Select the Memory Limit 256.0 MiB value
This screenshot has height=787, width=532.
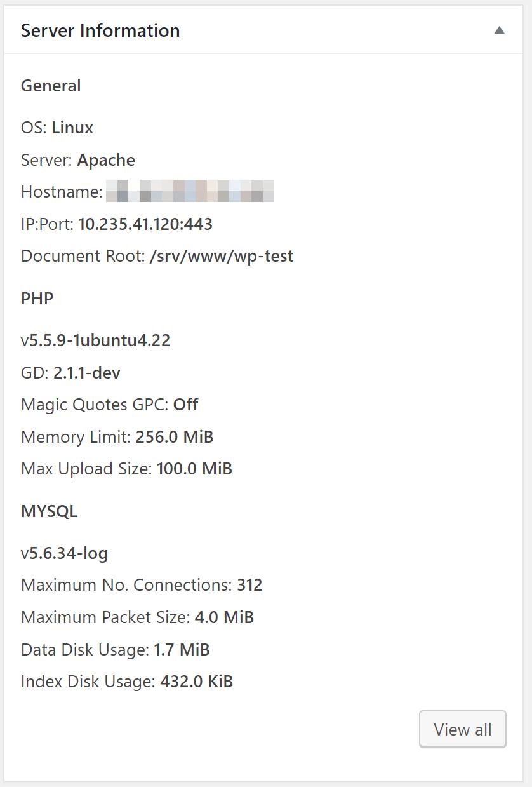tap(175, 437)
